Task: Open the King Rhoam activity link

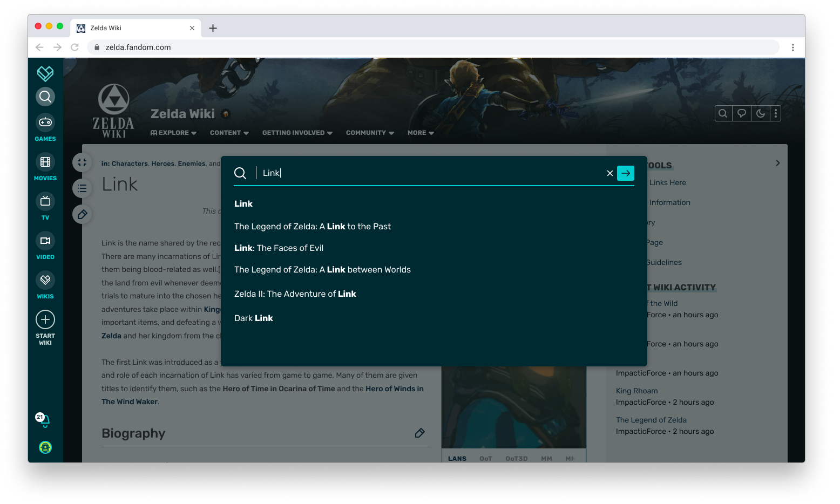Action: click(637, 391)
